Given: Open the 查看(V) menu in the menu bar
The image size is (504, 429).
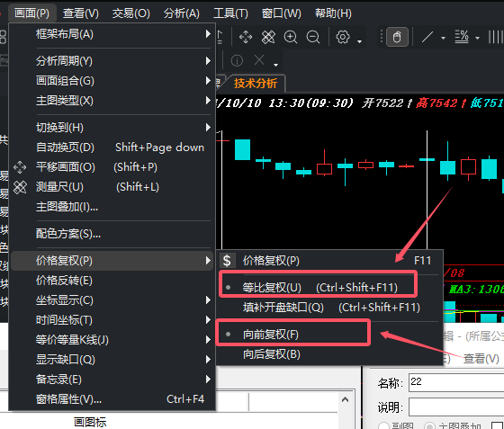Looking at the screenshot, I should [x=81, y=13].
